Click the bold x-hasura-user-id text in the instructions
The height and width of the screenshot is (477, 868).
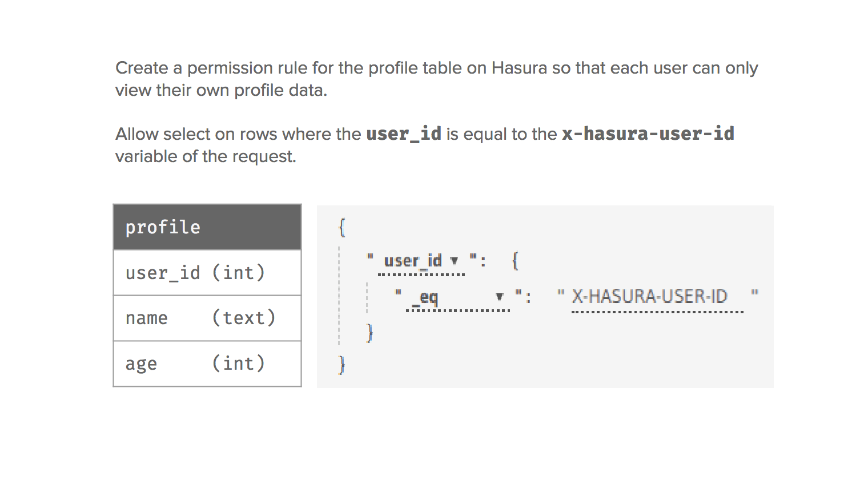pos(648,134)
